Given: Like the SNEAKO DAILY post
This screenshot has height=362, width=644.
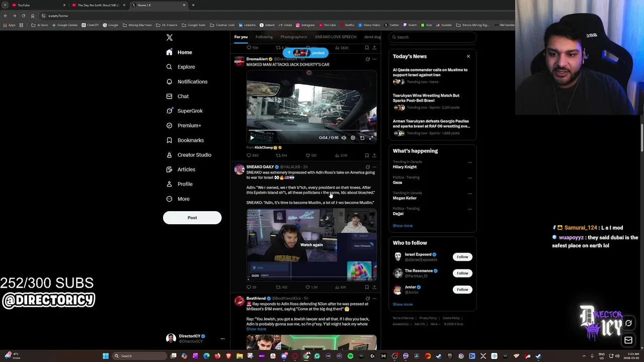Looking at the screenshot, I should (311, 287).
